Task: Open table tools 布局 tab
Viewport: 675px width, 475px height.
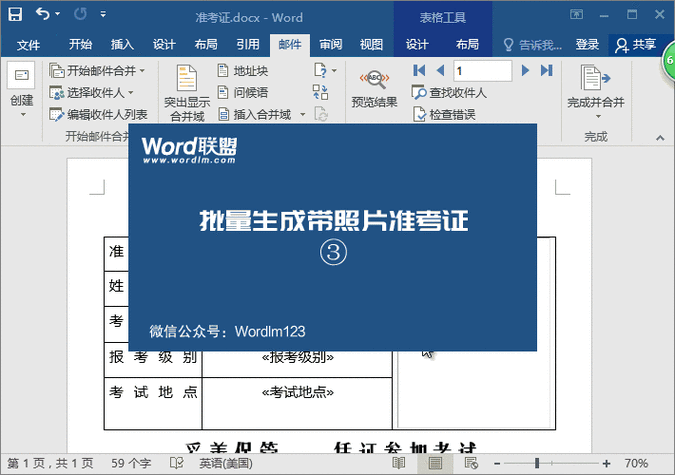Action: [x=467, y=44]
